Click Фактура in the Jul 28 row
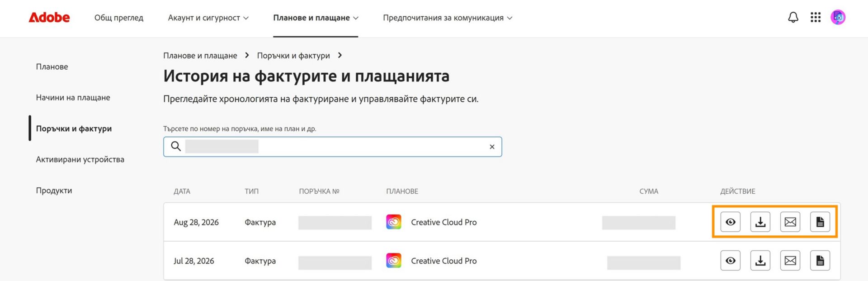Screen dimensions: 868x281 [x=260, y=261]
